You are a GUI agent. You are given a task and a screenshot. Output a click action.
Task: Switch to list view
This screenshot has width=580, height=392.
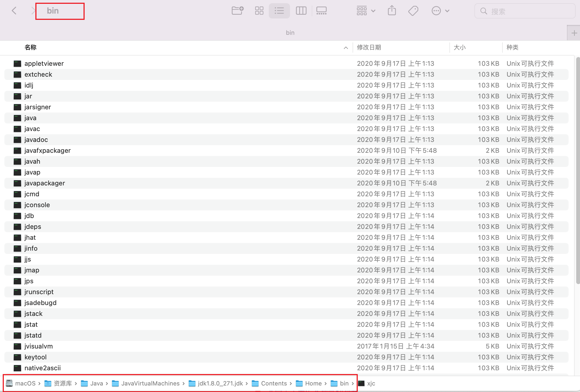(279, 11)
